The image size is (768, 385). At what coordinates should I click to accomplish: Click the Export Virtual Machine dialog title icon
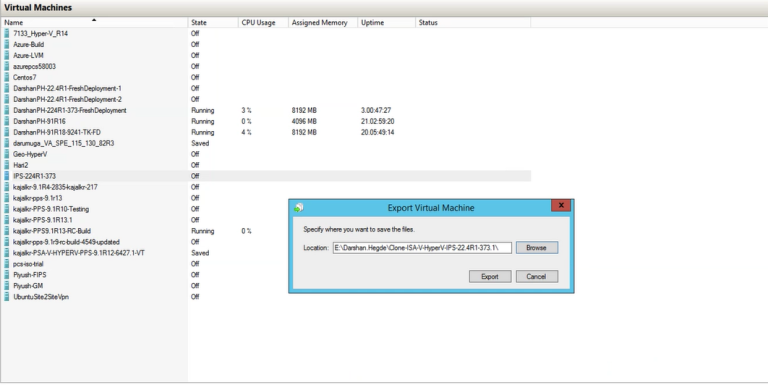(x=299, y=208)
